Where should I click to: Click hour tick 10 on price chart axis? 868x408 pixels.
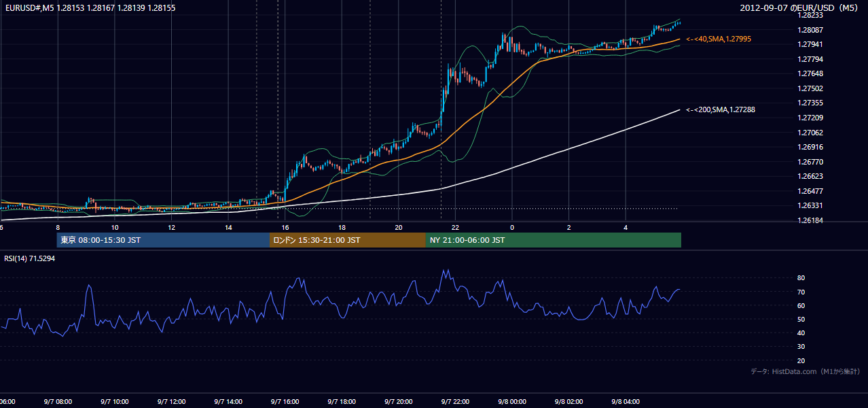(115, 227)
